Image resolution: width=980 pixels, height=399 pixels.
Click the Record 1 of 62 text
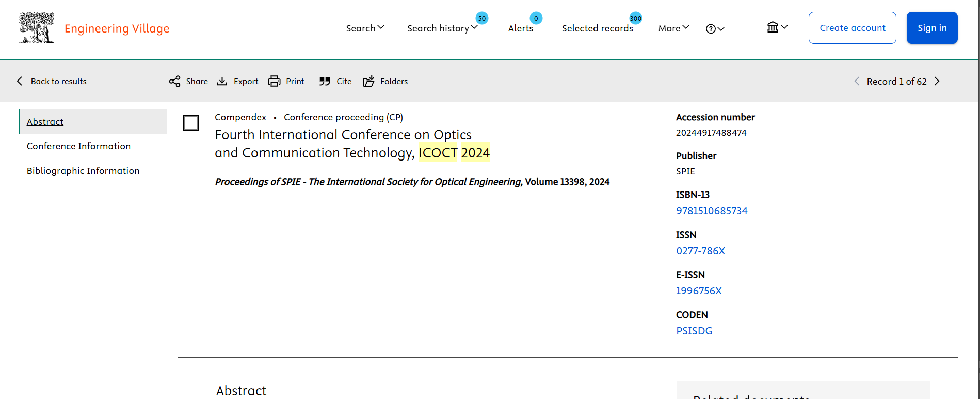click(x=896, y=81)
